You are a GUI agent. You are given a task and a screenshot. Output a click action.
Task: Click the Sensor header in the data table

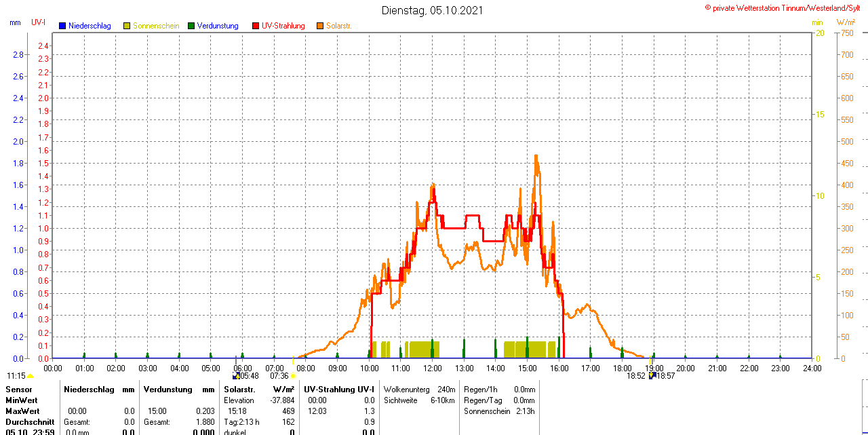(x=18, y=390)
